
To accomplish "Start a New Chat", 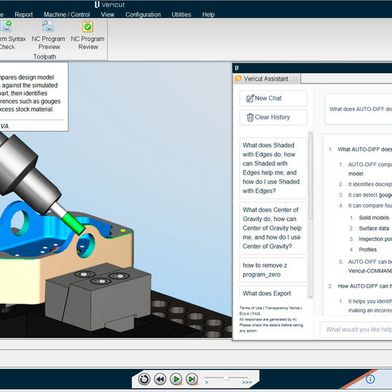I will pos(273,98).
